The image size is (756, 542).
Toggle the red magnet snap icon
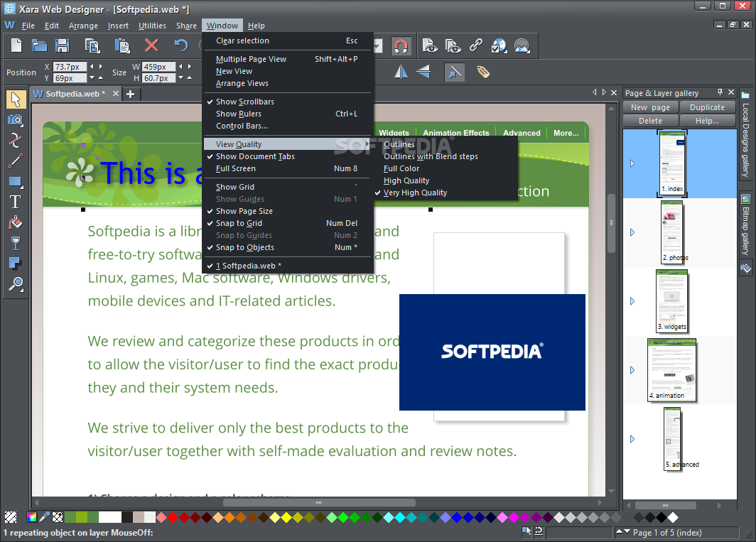click(401, 45)
